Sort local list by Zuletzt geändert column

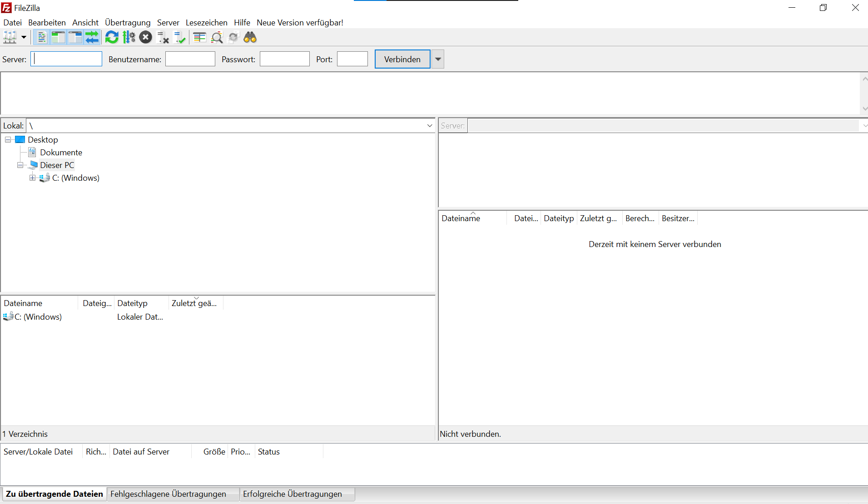tap(196, 303)
